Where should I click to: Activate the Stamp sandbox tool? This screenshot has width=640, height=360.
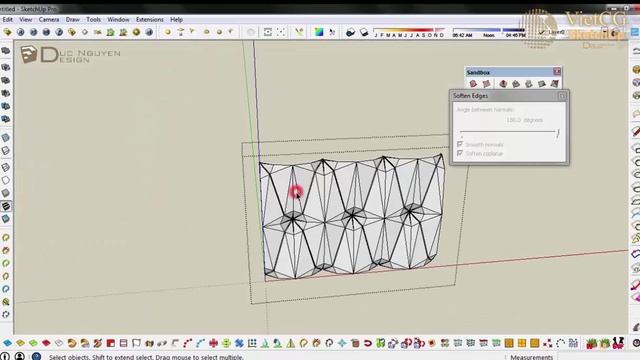[516, 84]
